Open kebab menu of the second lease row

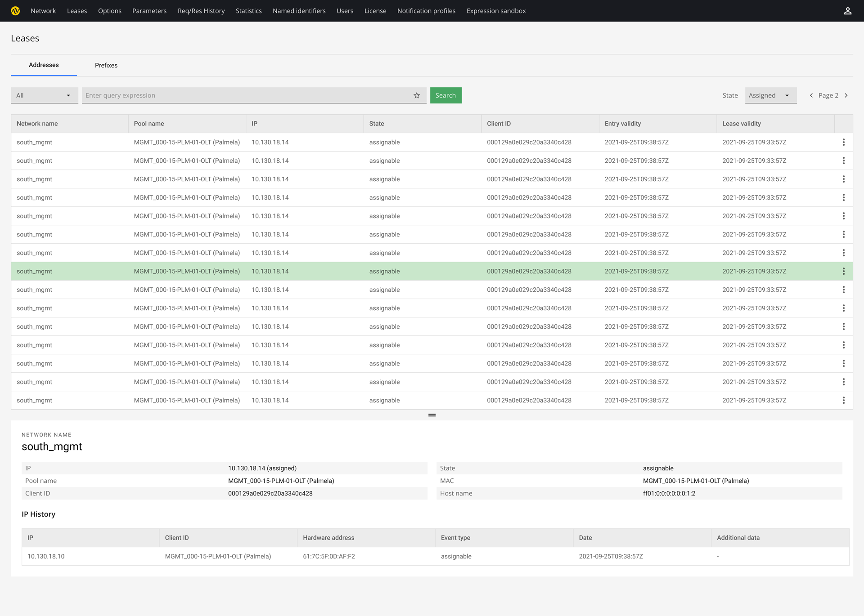843,161
